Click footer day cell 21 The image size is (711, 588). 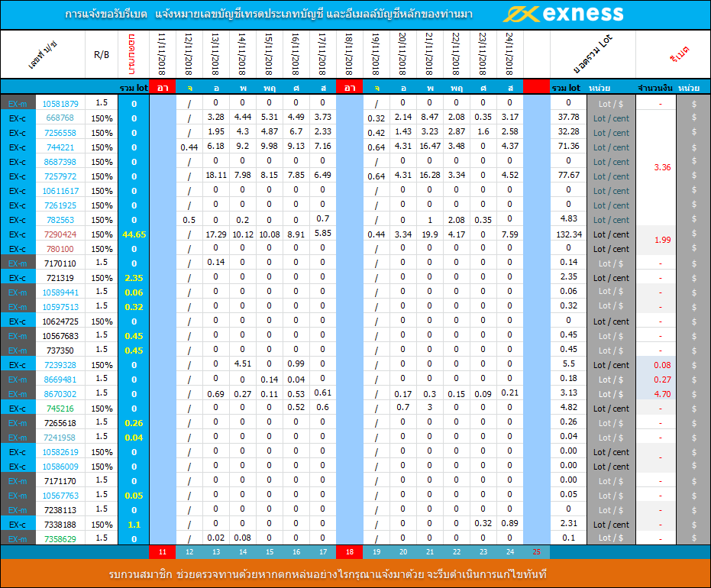click(x=430, y=552)
